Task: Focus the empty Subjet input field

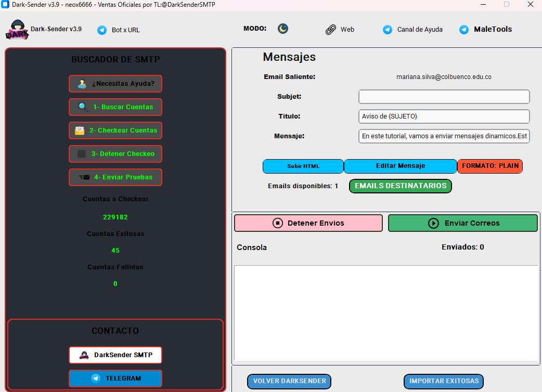Action: [x=444, y=97]
